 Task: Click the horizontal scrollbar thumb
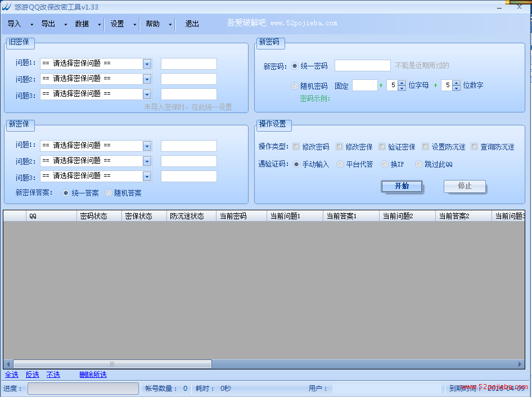click(112, 364)
